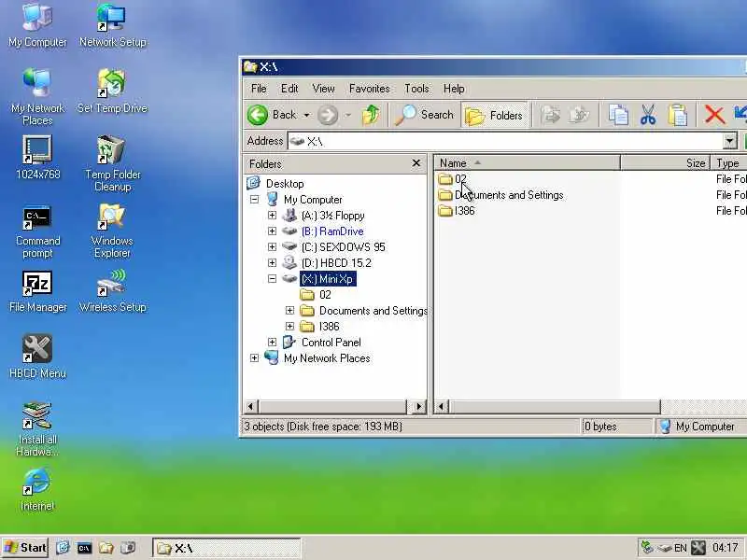Click EN language indicator in tray
Screen dimensions: 747x560
point(681,548)
